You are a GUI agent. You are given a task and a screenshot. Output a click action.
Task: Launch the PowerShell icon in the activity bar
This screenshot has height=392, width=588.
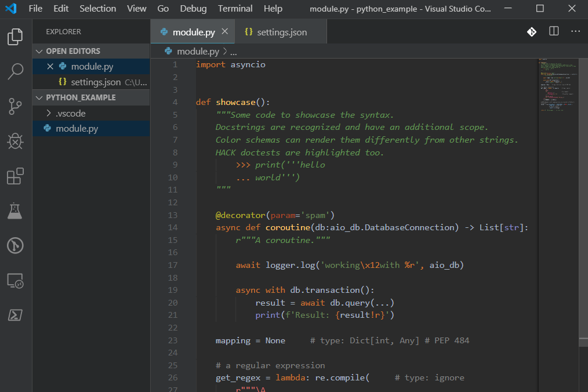pyautogui.click(x=14, y=315)
